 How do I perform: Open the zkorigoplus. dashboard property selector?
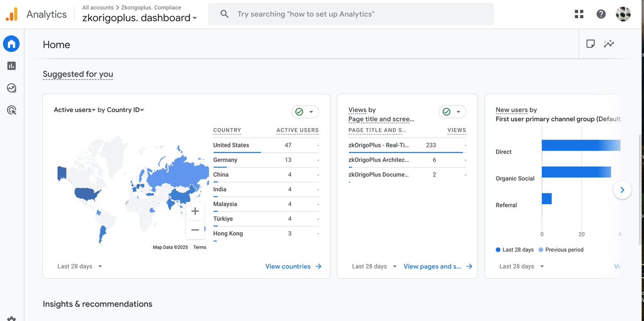tap(140, 18)
